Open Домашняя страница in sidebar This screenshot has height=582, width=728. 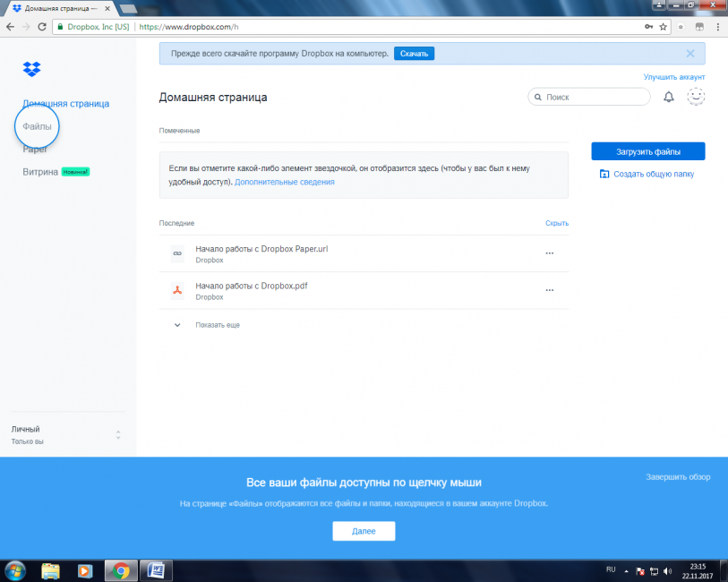coord(66,104)
